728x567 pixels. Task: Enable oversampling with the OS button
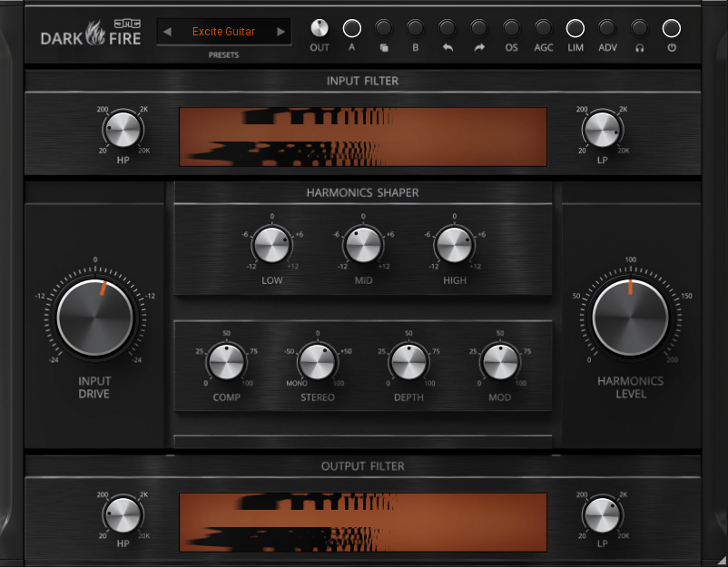coord(511,27)
